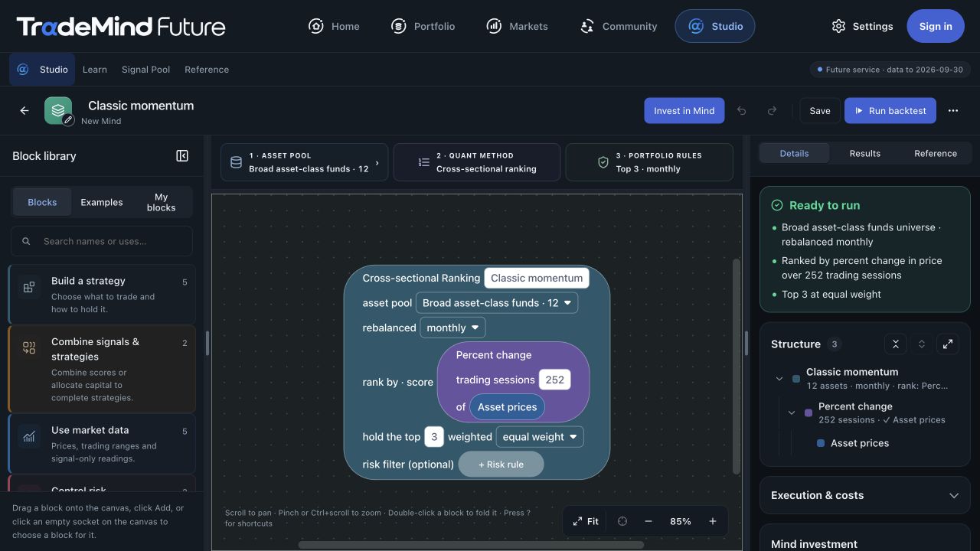Click the trading sessions value 252

[555, 380]
